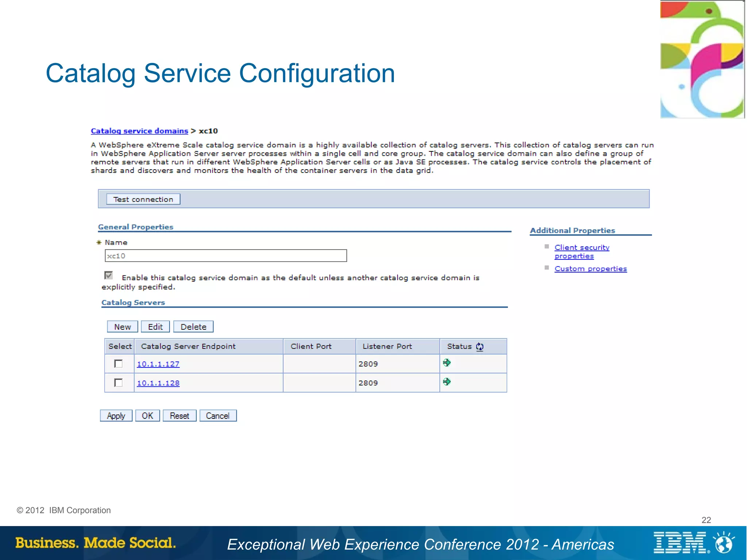Viewport: 747px width, 560px height.
Task: Click the xc10 breadcrumb text
Action: click(208, 131)
